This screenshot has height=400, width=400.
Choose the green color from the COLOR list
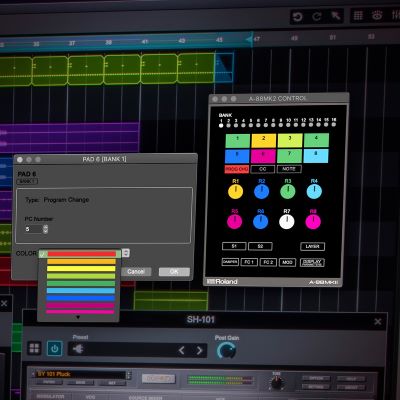tap(81, 283)
